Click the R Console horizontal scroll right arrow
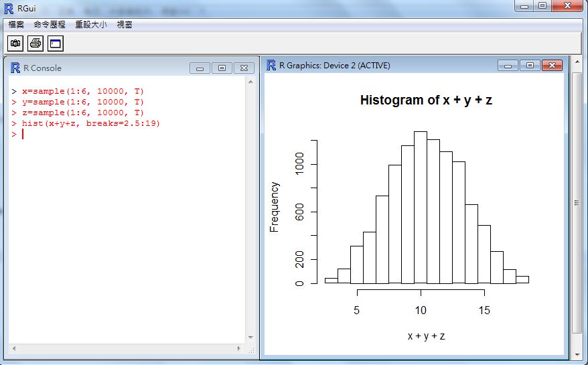The width and height of the screenshot is (588, 365). [x=239, y=349]
